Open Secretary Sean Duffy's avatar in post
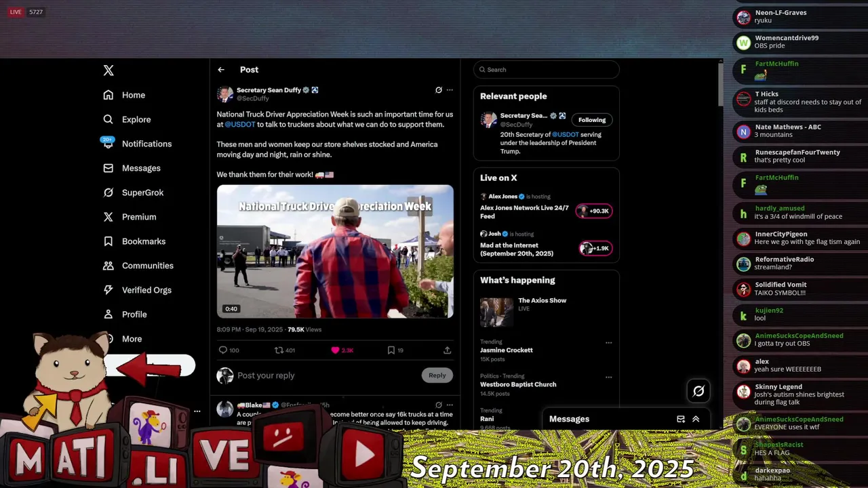This screenshot has height=488, width=868. pyautogui.click(x=225, y=94)
